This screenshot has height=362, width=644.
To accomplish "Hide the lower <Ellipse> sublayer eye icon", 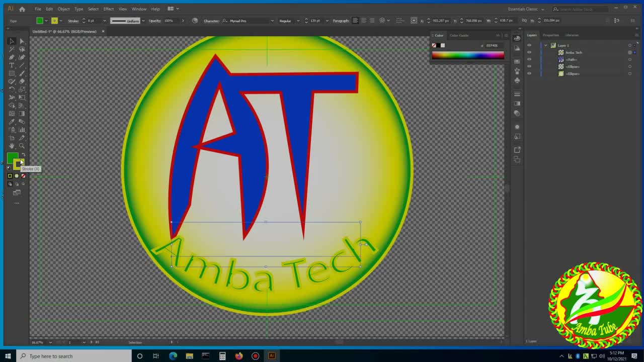I will tap(529, 73).
